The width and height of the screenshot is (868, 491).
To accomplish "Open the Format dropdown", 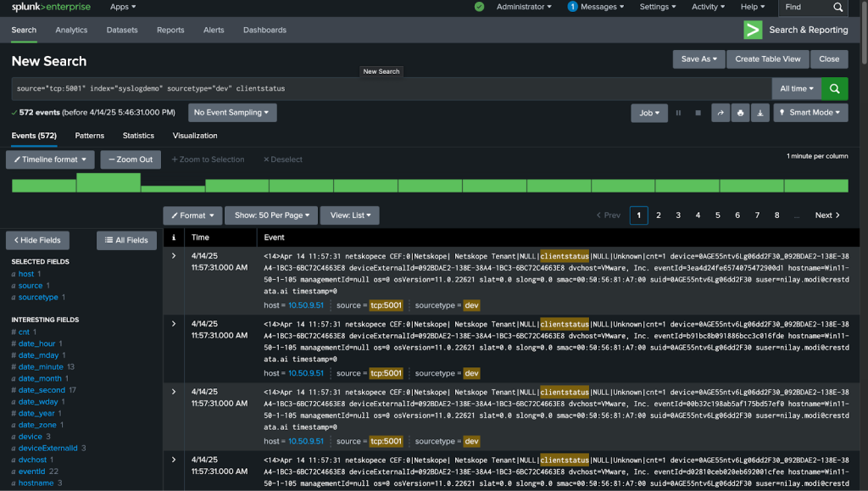I will coord(192,215).
